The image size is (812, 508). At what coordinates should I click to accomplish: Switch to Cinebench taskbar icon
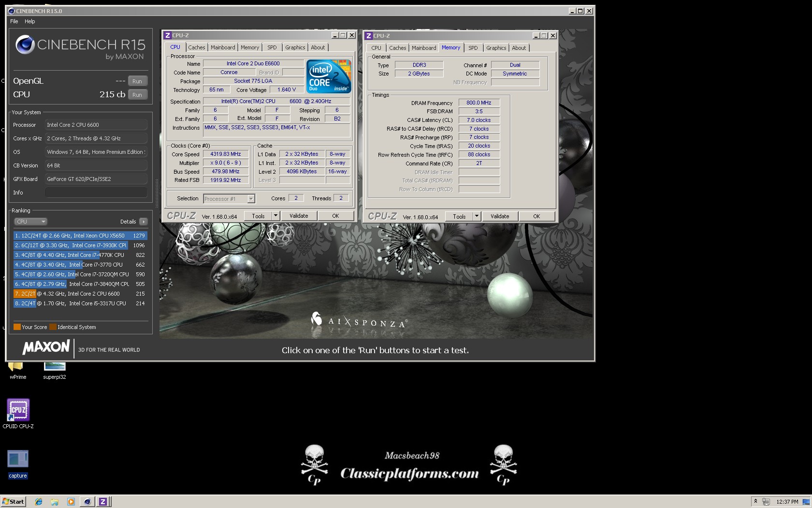(x=87, y=502)
